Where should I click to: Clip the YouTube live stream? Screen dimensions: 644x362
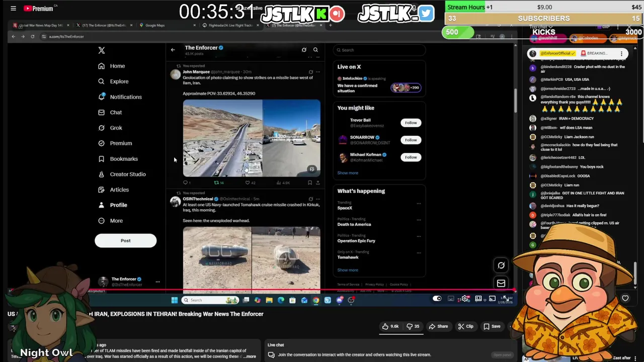point(465,326)
